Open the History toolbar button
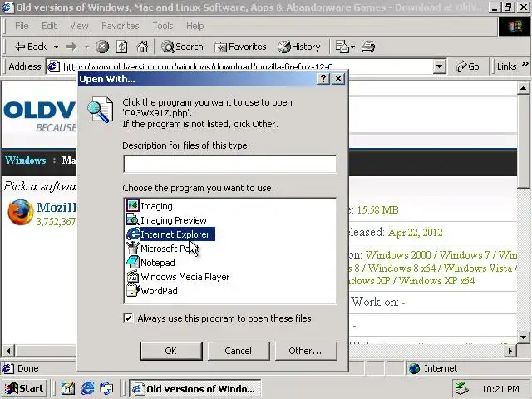The image size is (532, 399). pos(299,47)
